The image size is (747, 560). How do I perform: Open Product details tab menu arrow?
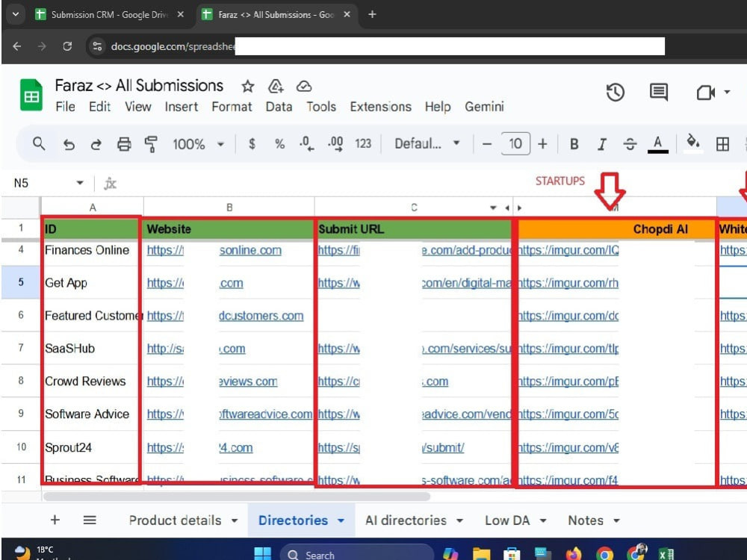point(235,520)
